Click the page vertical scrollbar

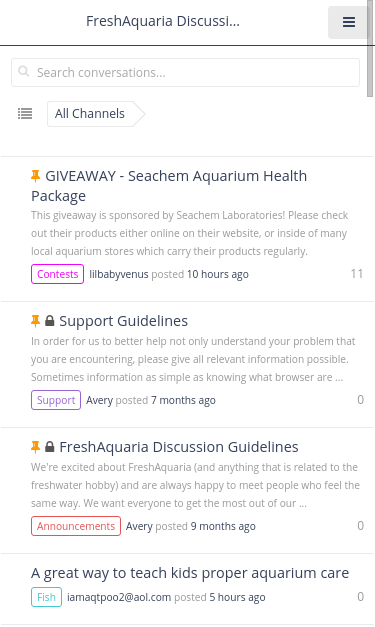(x=371, y=48)
